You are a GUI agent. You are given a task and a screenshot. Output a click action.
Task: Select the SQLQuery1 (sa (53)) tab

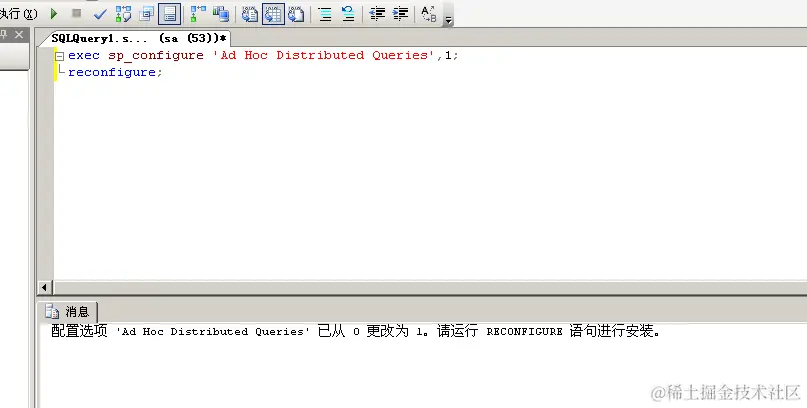coord(139,39)
